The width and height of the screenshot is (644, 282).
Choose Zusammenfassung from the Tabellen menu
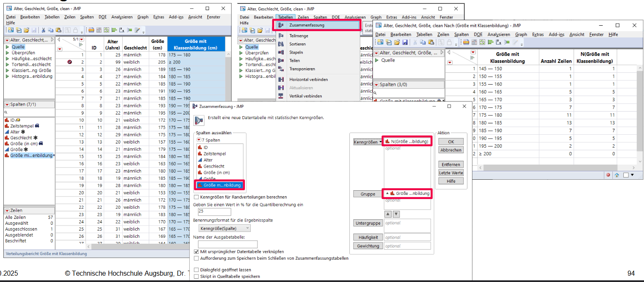(318, 25)
